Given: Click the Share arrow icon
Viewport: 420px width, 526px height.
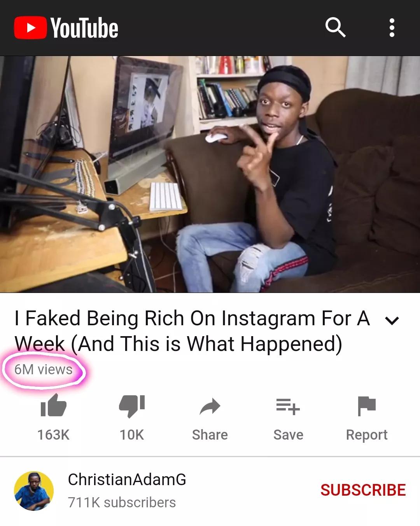Looking at the screenshot, I should coord(210,407).
